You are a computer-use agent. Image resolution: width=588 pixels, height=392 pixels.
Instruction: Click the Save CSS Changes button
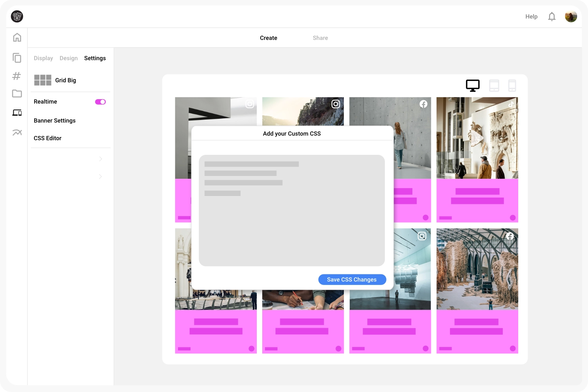(352, 279)
